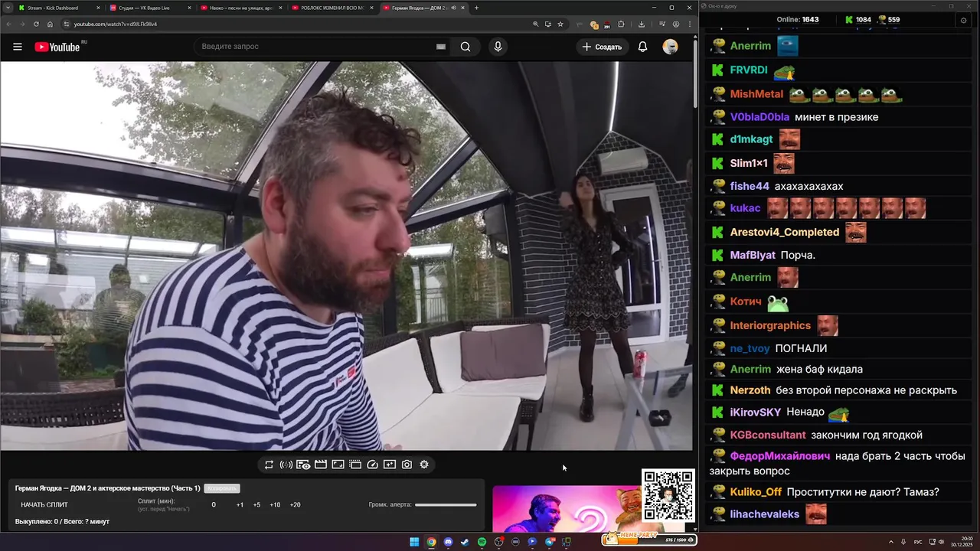Open the browser extensions puzzle icon

[x=621, y=24]
